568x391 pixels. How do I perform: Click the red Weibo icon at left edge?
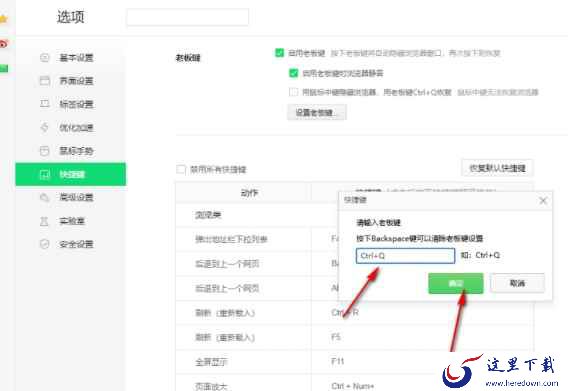3,44
